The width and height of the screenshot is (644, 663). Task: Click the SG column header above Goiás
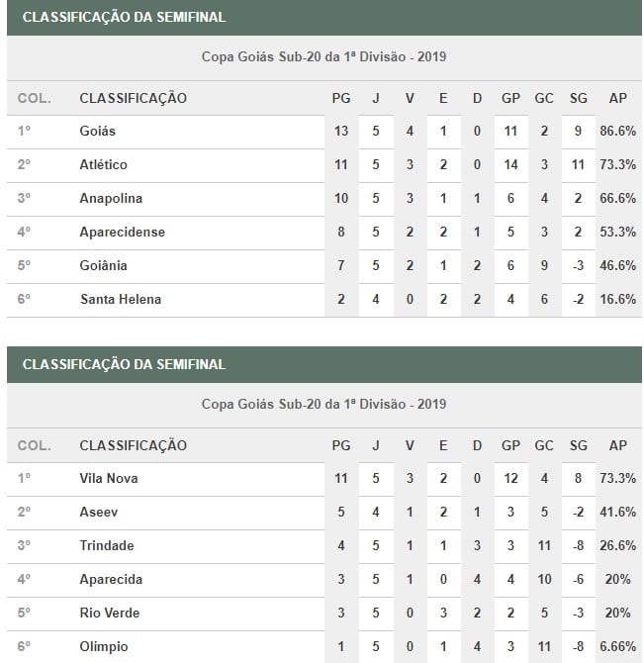578,98
